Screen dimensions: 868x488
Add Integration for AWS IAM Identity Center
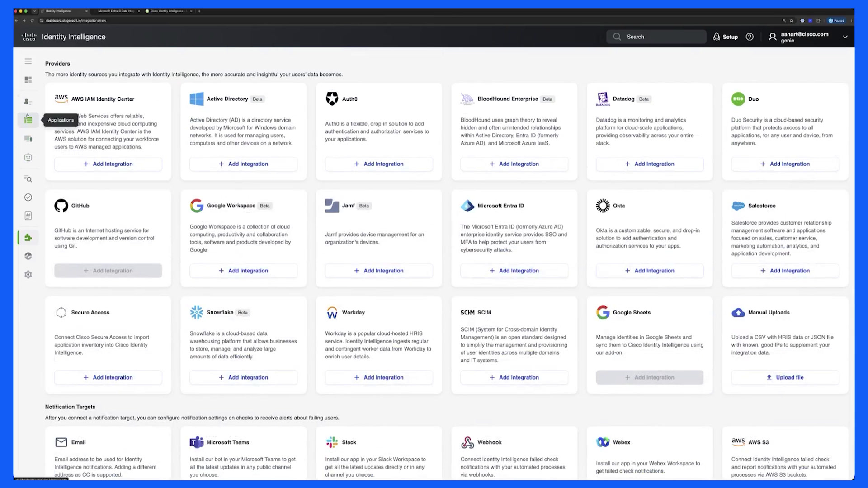108,164
